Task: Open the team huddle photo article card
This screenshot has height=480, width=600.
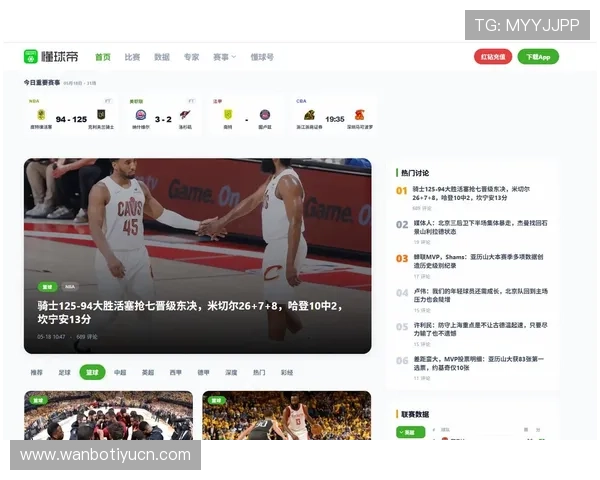Action: pyautogui.click(x=108, y=415)
